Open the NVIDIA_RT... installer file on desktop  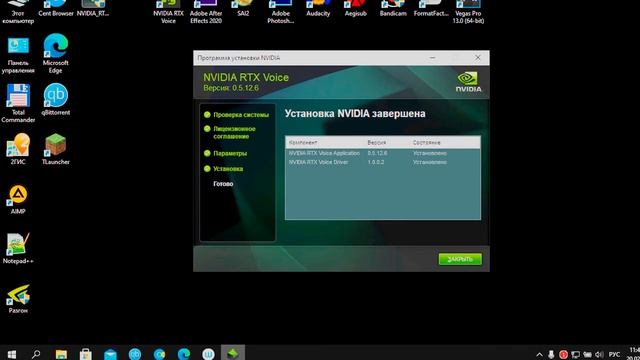click(x=93, y=8)
